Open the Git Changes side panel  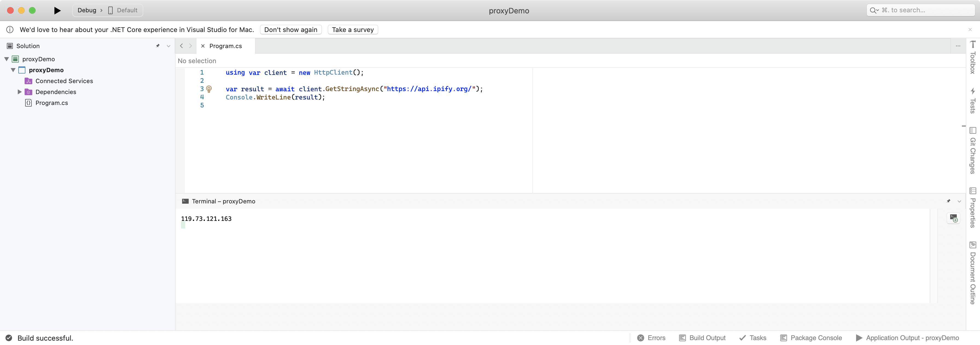point(973,150)
